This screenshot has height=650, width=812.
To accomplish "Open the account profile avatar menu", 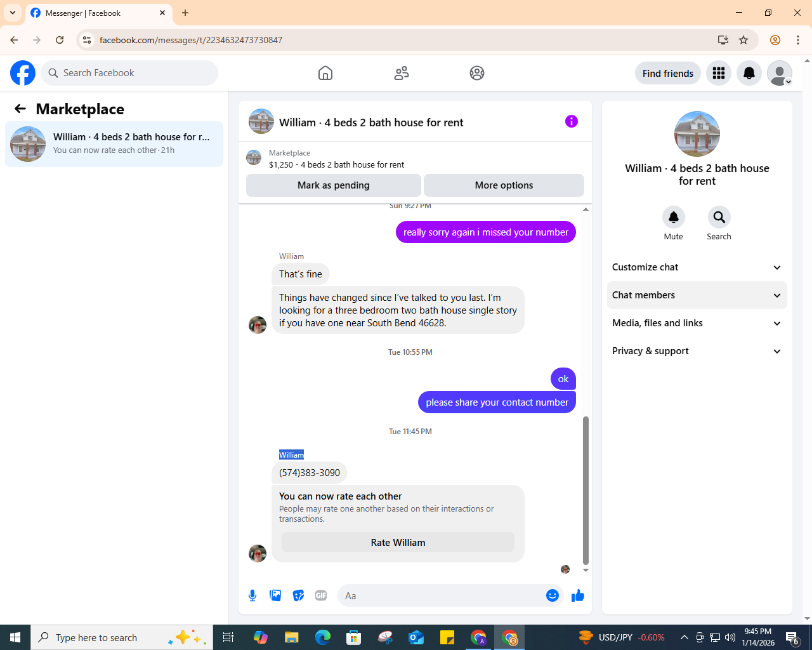I will [780, 73].
